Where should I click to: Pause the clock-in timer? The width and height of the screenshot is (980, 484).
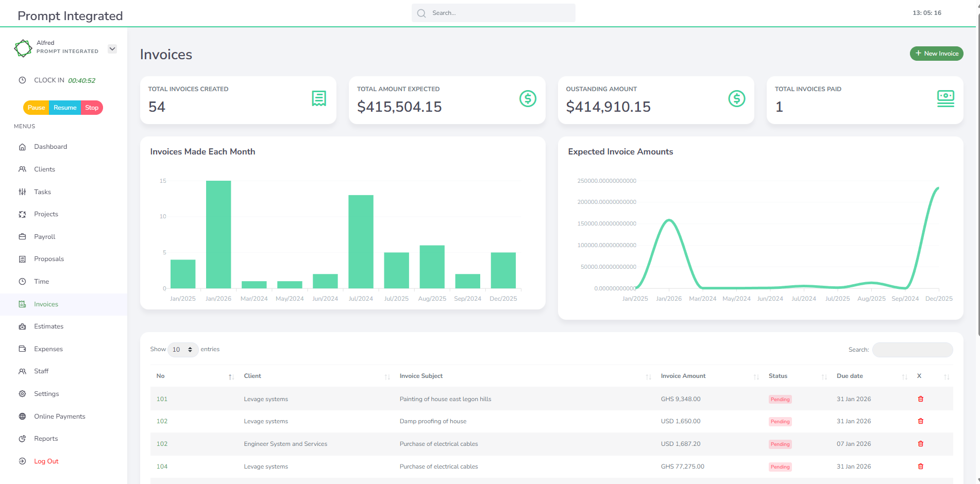(x=36, y=108)
